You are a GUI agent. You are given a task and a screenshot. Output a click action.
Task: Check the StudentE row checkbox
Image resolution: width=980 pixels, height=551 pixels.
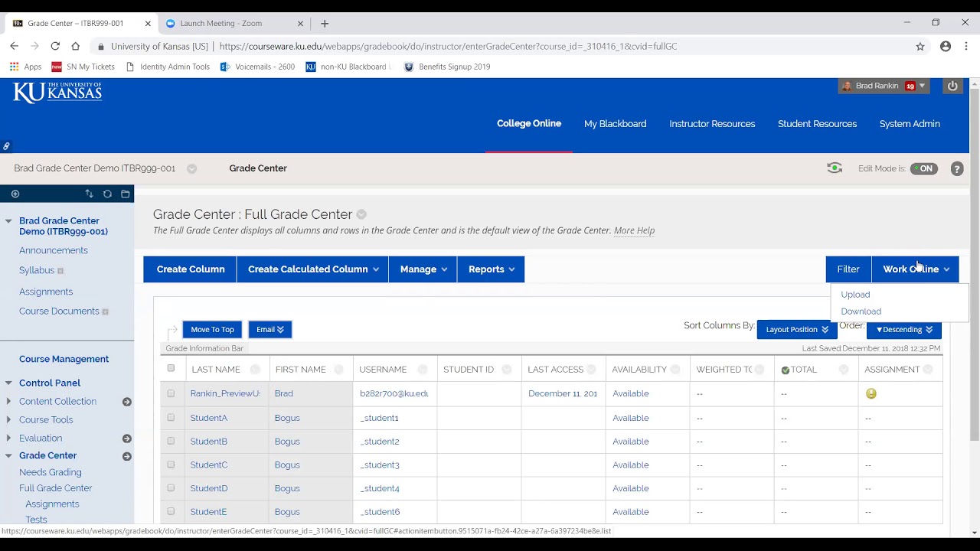[x=171, y=511]
